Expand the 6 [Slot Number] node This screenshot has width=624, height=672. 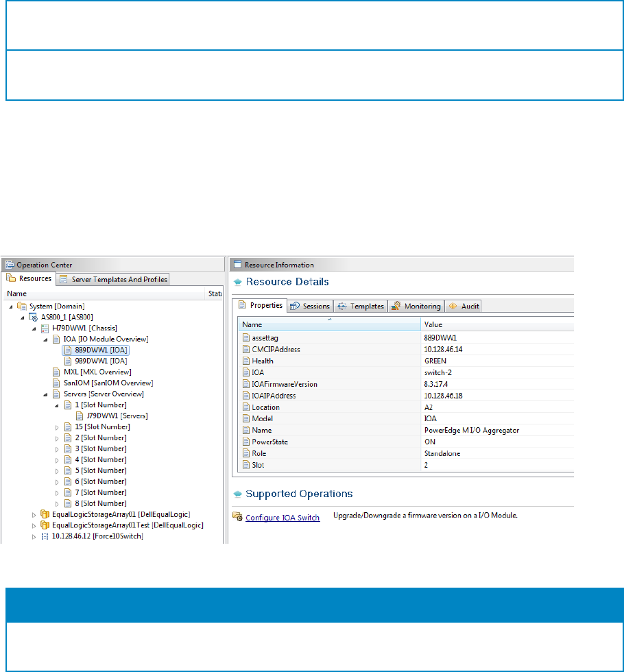(x=56, y=482)
